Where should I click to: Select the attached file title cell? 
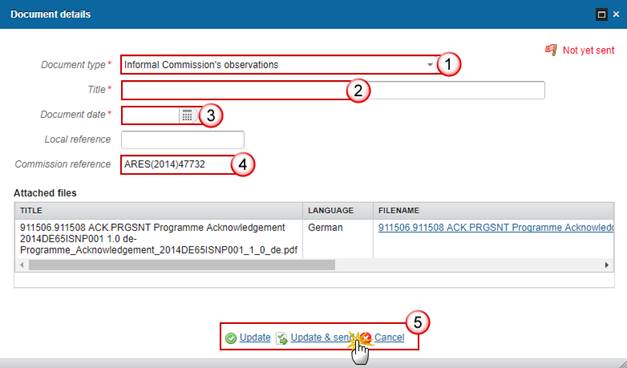coord(159,239)
